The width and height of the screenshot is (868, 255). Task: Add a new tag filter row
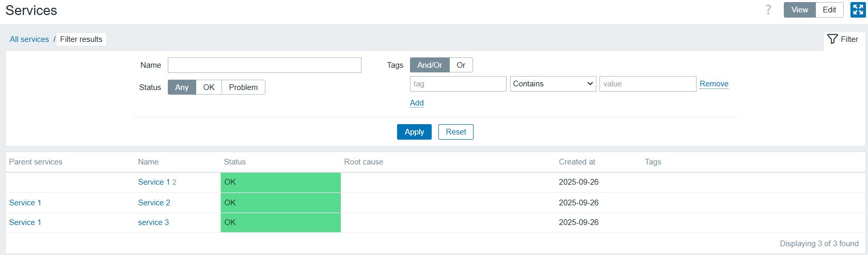tap(417, 103)
